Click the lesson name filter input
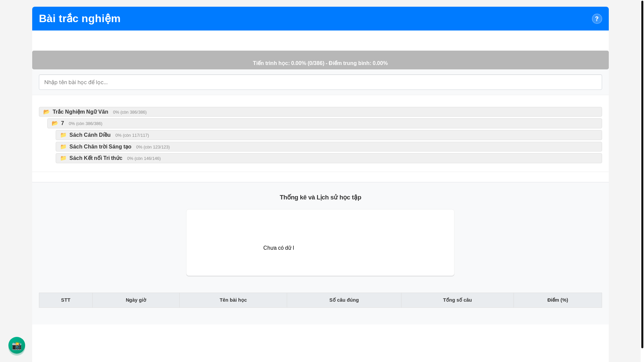Viewport: 644px width, 362px height. point(320,82)
